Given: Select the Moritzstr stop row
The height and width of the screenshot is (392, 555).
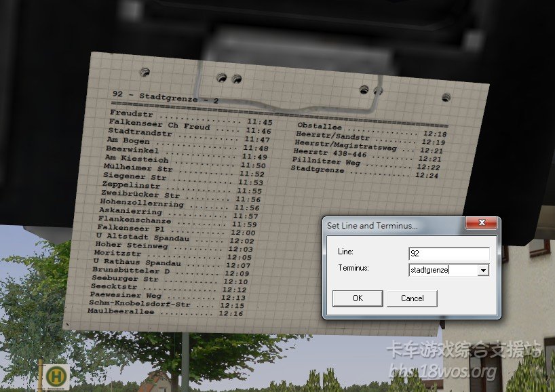Looking at the screenshot, I should tap(173, 254).
